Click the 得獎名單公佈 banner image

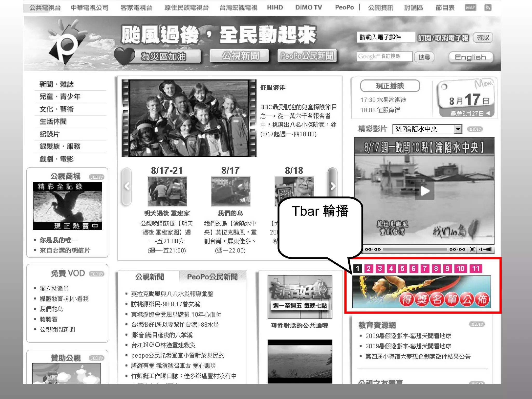422,292
